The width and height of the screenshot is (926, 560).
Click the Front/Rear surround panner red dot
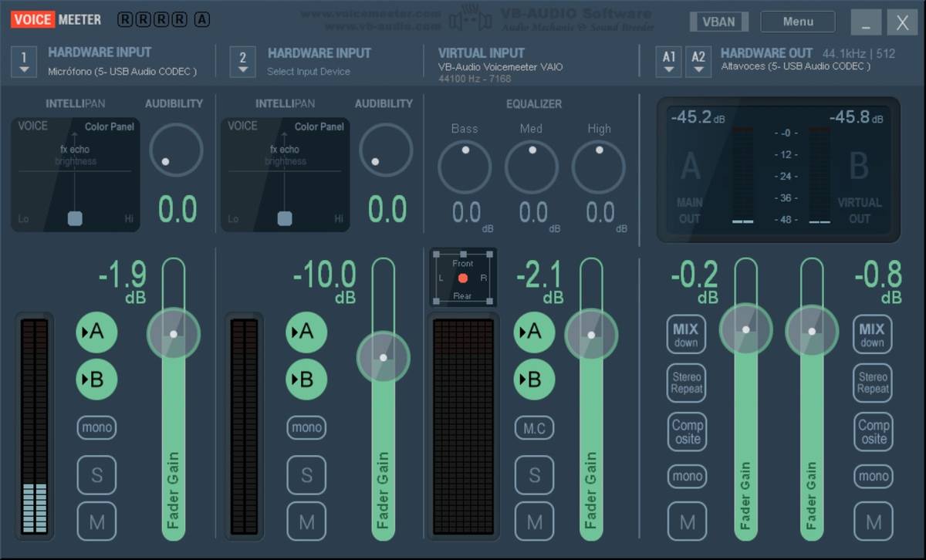pyautogui.click(x=462, y=278)
